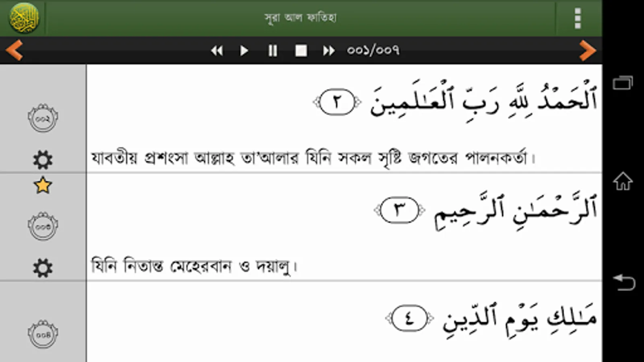Select the Arabic text of verse 2

pos(483,101)
